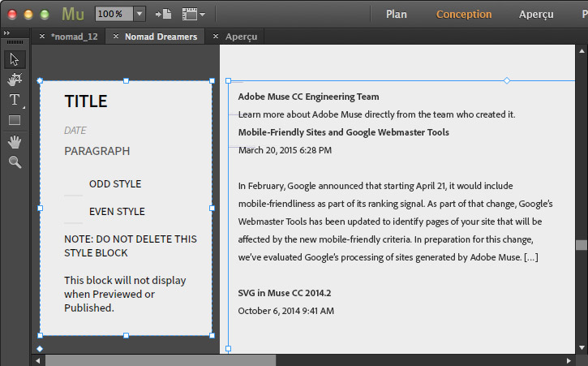Viewport: 588px width, 366px height.
Task: Select the Text tool
Action: point(15,100)
